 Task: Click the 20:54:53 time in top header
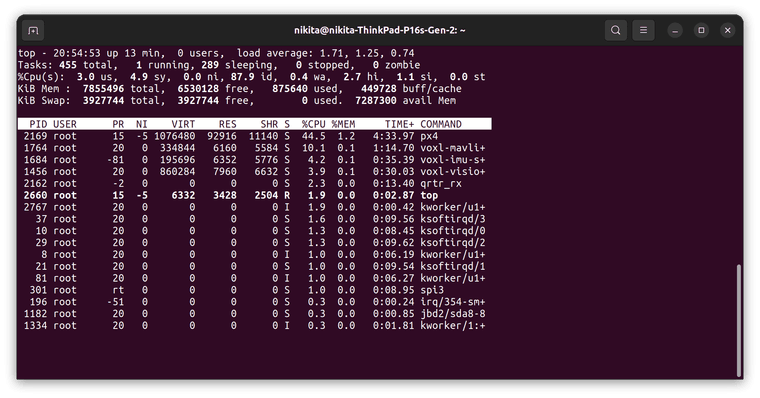point(77,53)
